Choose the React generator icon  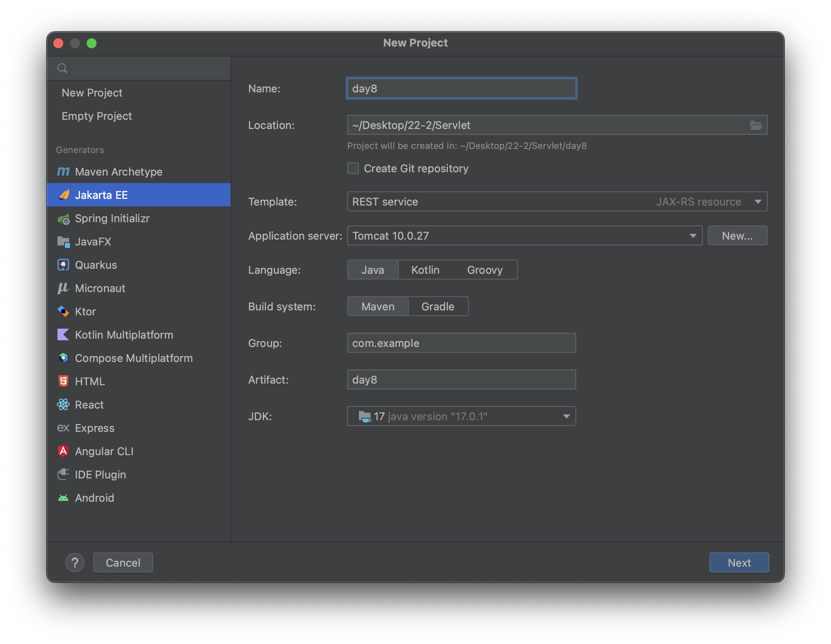pyautogui.click(x=63, y=405)
